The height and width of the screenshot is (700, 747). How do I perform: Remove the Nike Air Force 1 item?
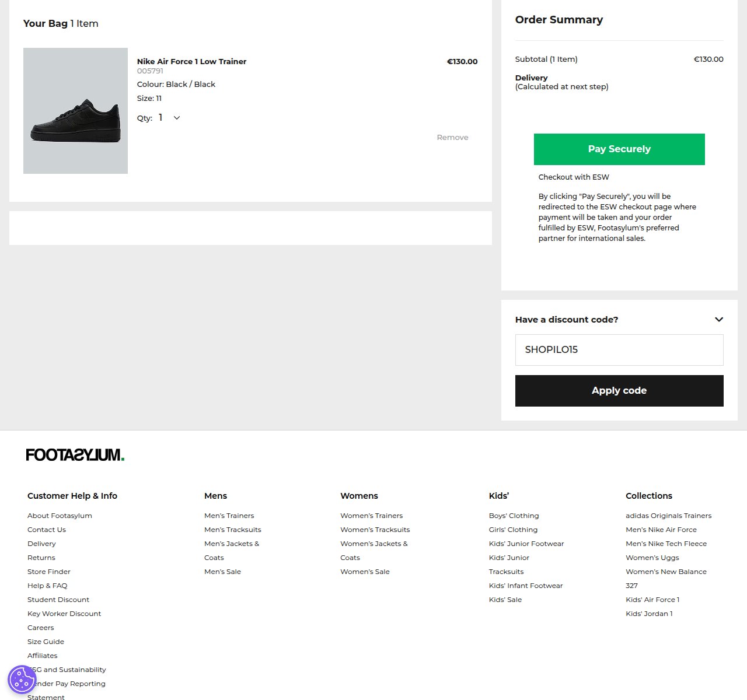tap(452, 138)
